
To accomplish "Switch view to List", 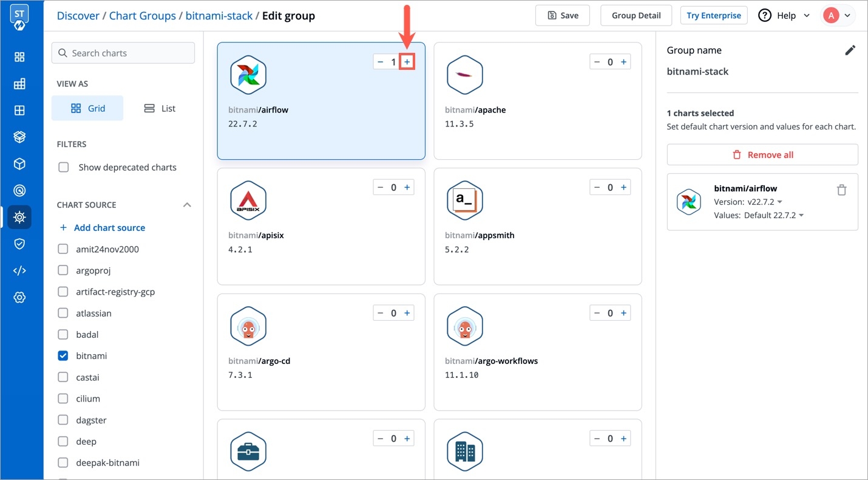I will [x=160, y=108].
